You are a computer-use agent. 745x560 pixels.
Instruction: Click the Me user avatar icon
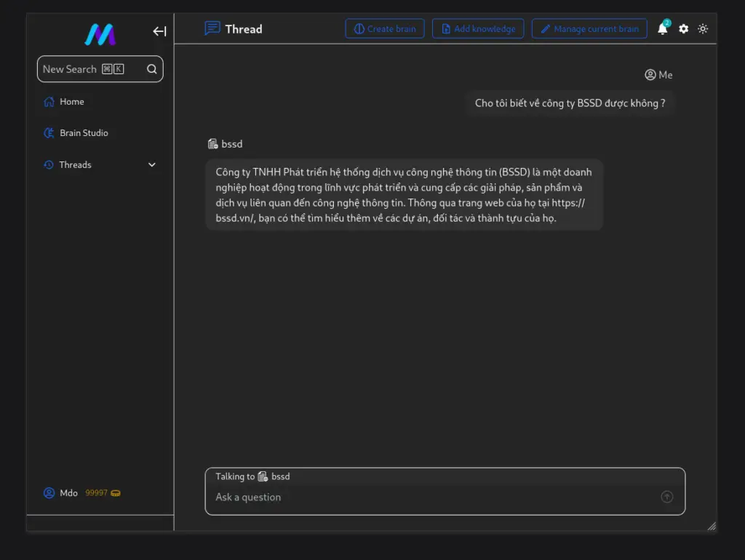[x=650, y=75]
